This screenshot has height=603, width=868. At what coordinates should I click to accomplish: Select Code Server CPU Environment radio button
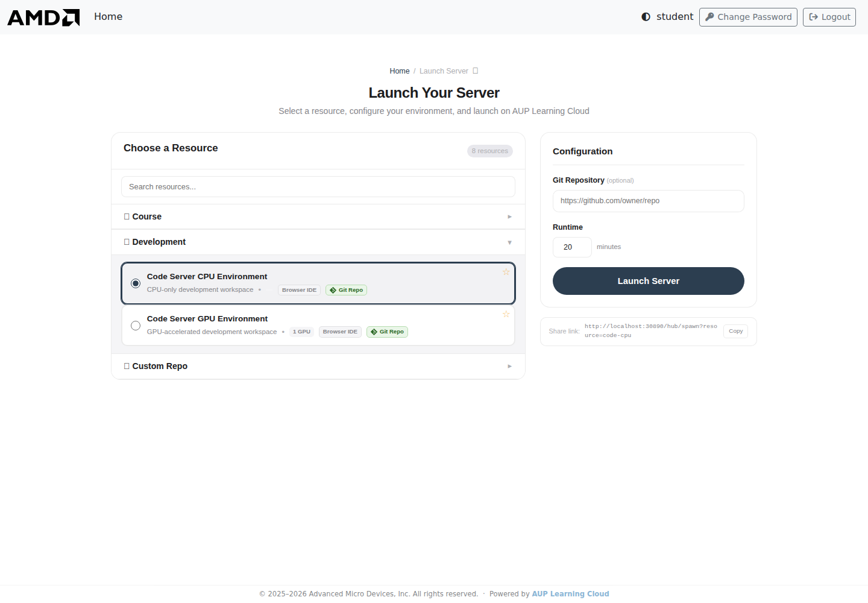tap(136, 283)
